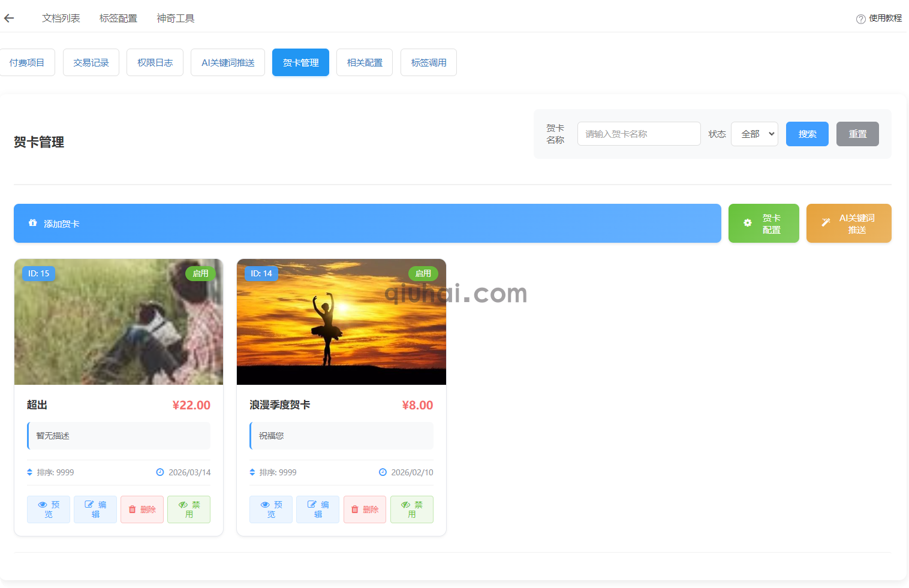
Task: Toggle 禁用 on the 浪漫季度贺卡 card
Action: (412, 509)
